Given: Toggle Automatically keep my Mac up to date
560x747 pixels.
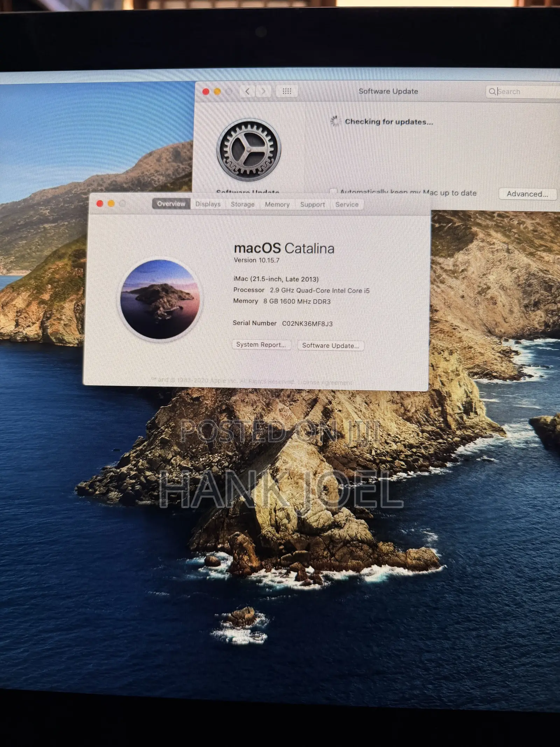Looking at the screenshot, I should pos(333,192).
